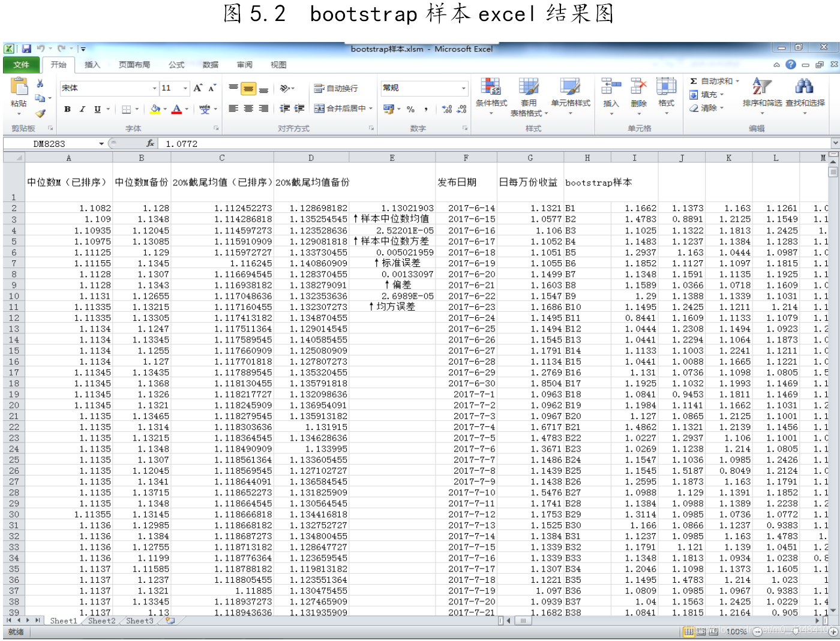Apply yellow fill color swatch
Screen dimensions: 840x641
click(x=155, y=109)
